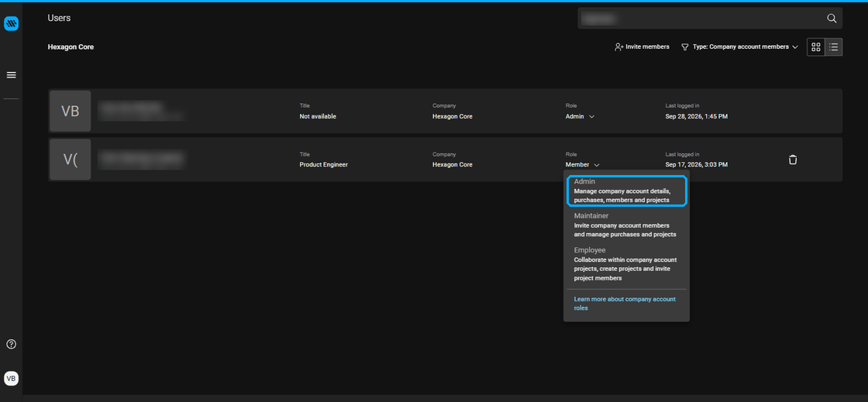Click the Product Engineer title text

click(x=324, y=165)
